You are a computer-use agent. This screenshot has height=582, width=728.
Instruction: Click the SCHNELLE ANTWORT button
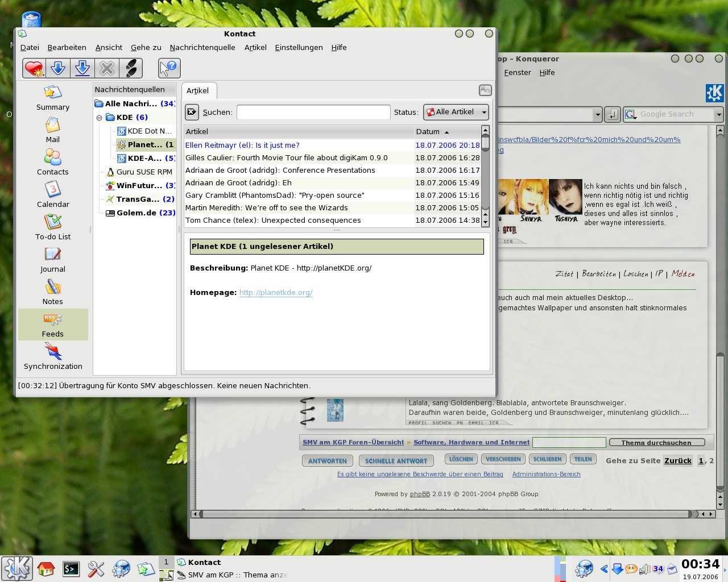[x=396, y=461]
